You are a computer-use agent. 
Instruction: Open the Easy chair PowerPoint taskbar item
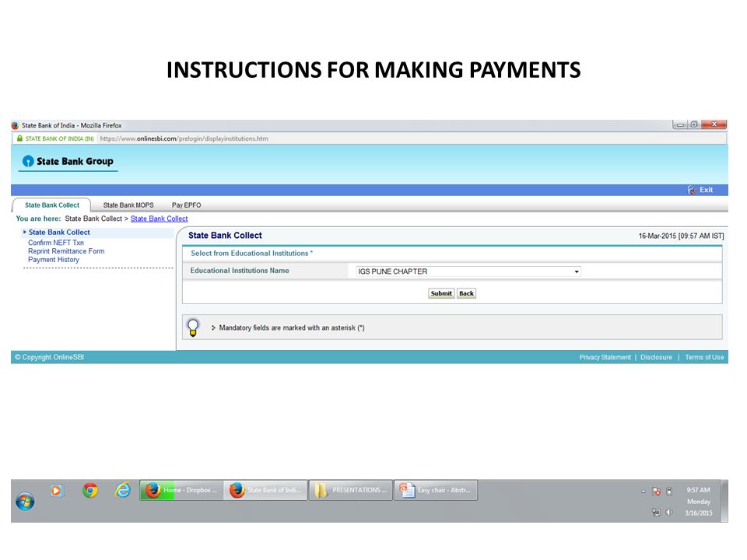pos(436,490)
